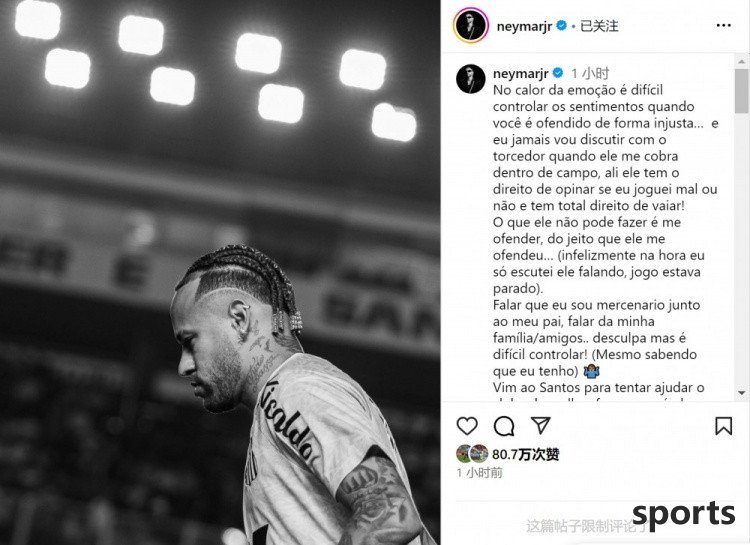Open neymarjr username in caption
This screenshot has height=545, width=750.
520,73
